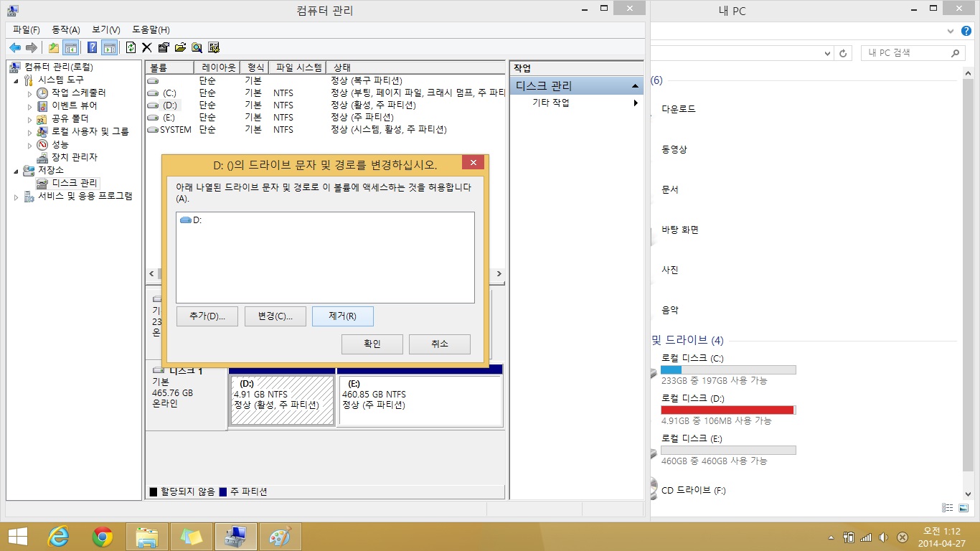
Task: Click 취소 button in drive letter dialog
Action: pos(440,344)
